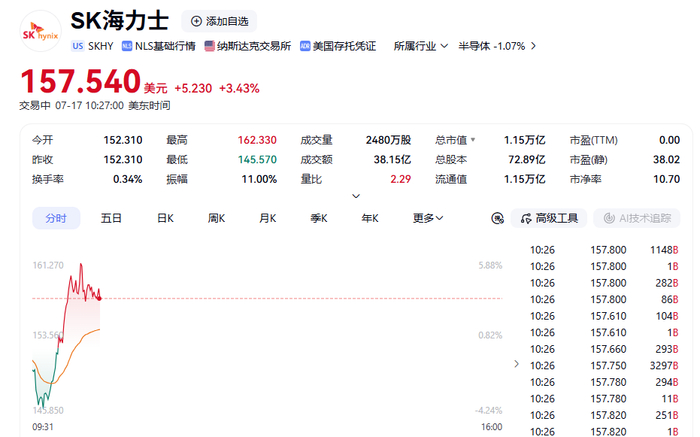Image resolution: width=700 pixels, height=437 pixels.
Task: Click the trade row with volume 282B
Action: click(604, 283)
